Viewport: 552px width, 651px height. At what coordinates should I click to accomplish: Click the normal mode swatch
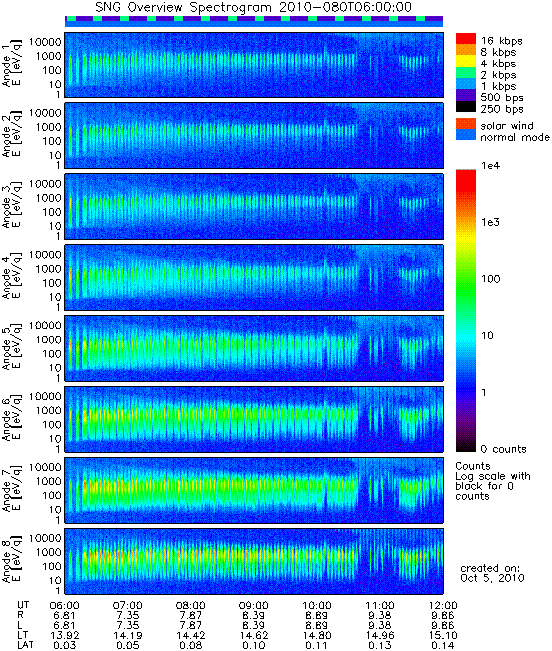click(466, 135)
